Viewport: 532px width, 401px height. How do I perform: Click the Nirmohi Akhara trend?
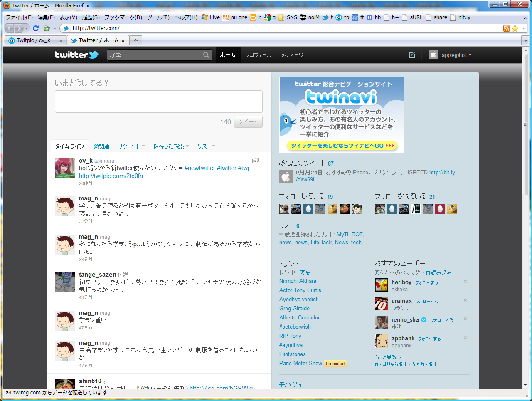tap(298, 281)
